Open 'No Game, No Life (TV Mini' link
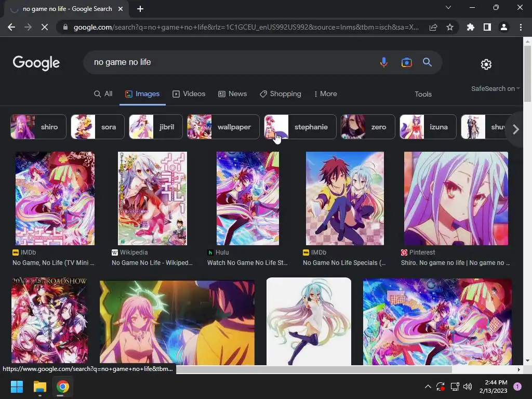Image resolution: width=532 pixels, height=399 pixels. tap(54, 262)
